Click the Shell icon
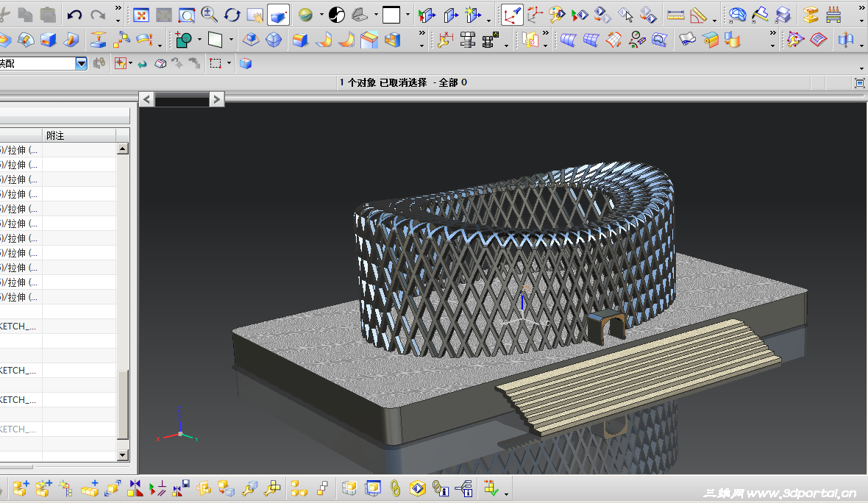Screen dimensions: 868x503 (x=392, y=40)
